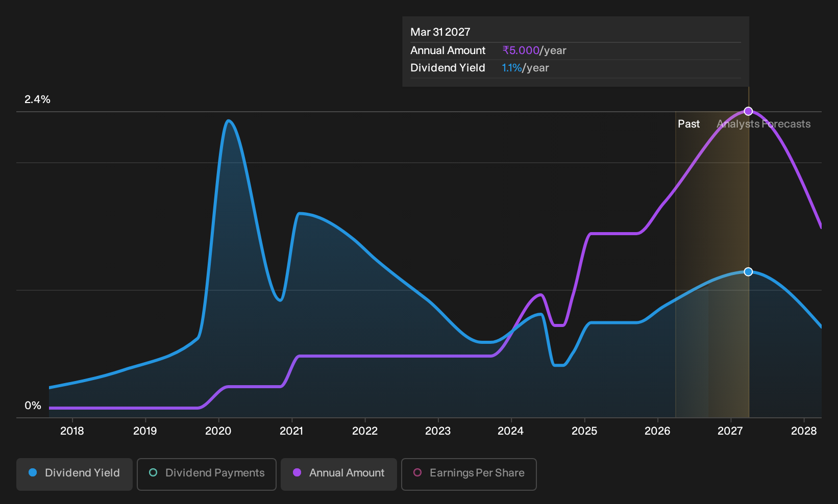Click the Analysts Forecasts label
The width and height of the screenshot is (838, 504).
(763, 124)
